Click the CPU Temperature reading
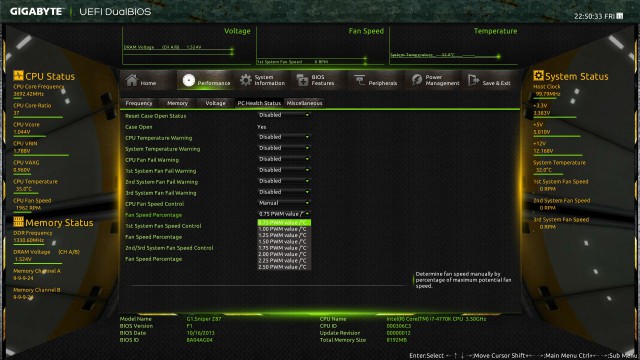 [24, 189]
